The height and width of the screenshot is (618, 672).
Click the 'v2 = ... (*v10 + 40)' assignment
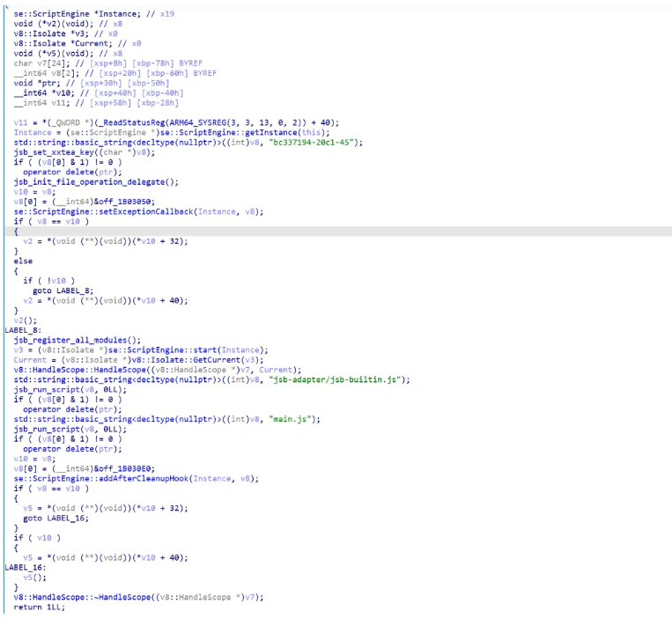point(106,301)
